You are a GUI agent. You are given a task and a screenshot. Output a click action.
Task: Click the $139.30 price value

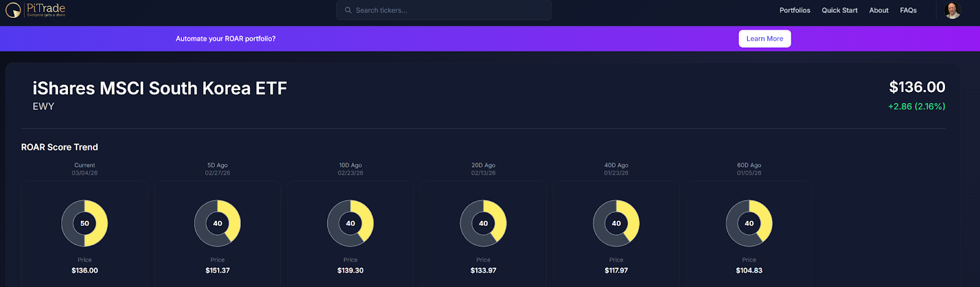(x=350, y=270)
